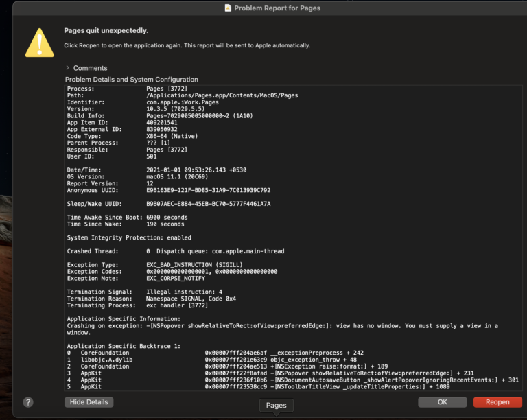Image resolution: width=527 pixels, height=420 pixels.
Task: Click the 'Application Specific Information:' line
Action: tap(124, 319)
